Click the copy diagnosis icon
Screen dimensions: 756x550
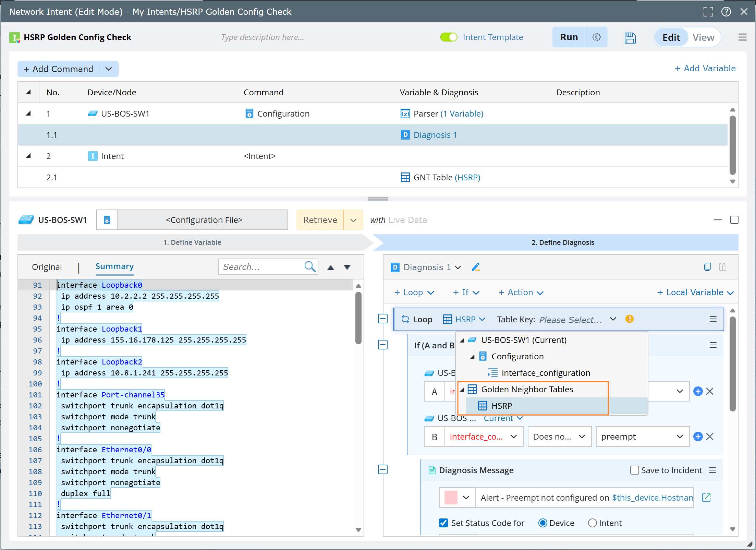click(x=708, y=267)
